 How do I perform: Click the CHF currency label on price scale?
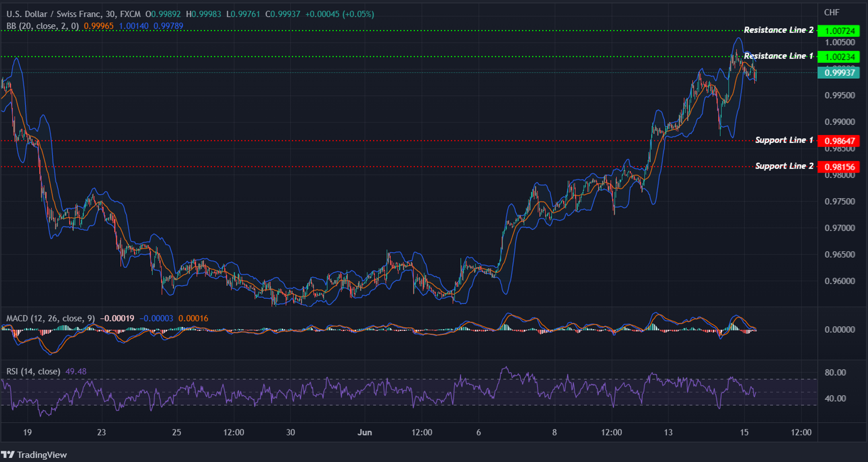(831, 13)
